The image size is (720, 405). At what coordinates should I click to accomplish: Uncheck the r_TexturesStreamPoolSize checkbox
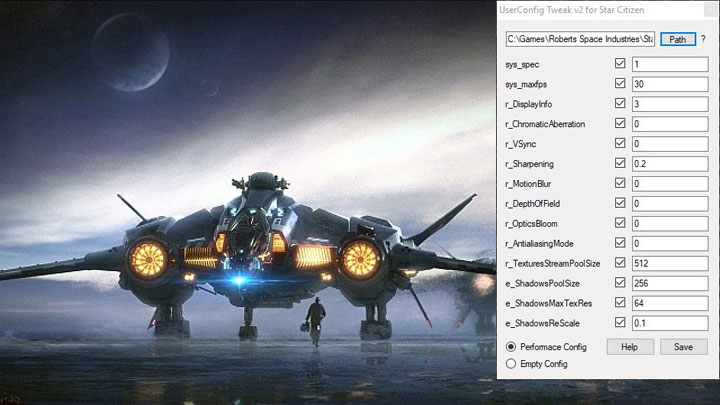pyautogui.click(x=620, y=263)
